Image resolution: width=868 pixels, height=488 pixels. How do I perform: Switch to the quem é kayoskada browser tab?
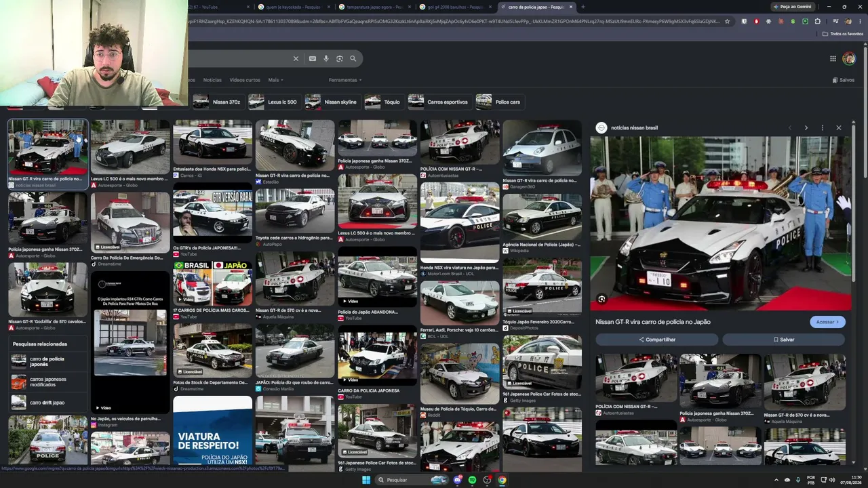coord(294,7)
